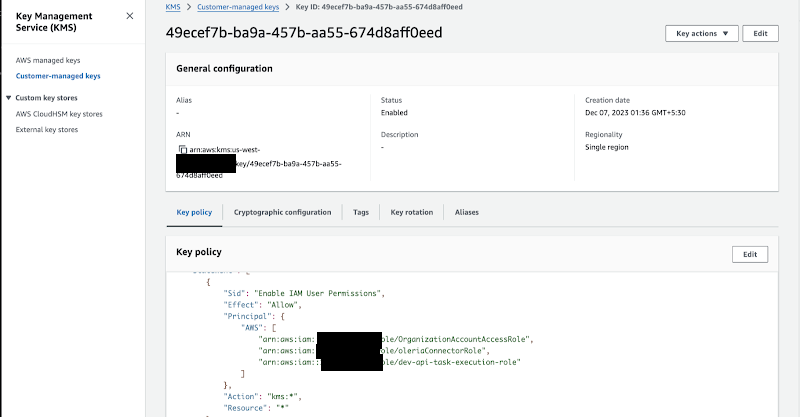Click the "Action": "kms:*" policy line
The height and width of the screenshot is (417, 800).
[263, 397]
